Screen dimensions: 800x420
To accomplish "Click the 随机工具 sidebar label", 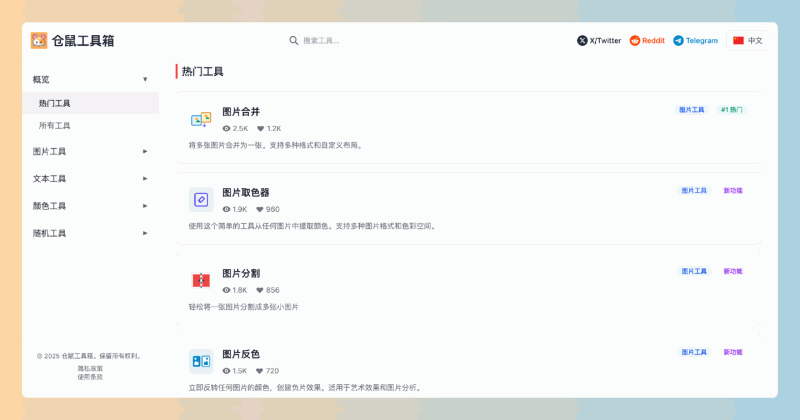I will tap(49, 233).
